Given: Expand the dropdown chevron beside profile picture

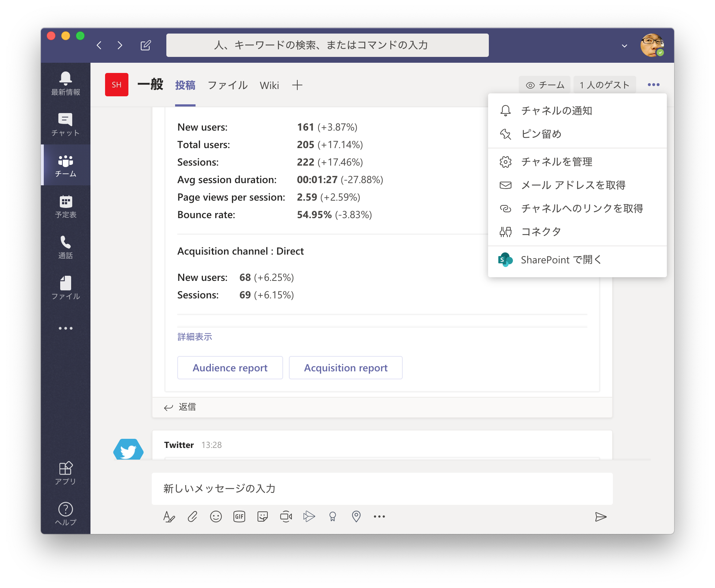Looking at the screenshot, I should coord(625,46).
